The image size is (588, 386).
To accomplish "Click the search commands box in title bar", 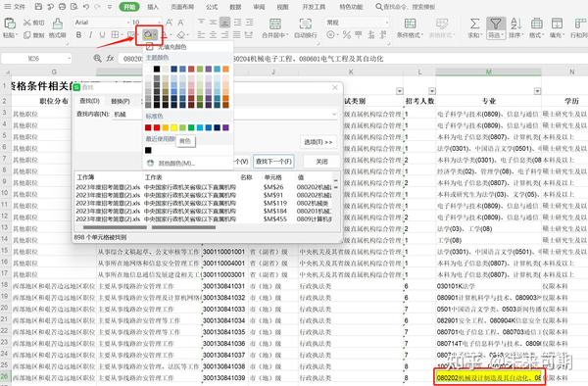I will pyautogui.click(x=406, y=7).
